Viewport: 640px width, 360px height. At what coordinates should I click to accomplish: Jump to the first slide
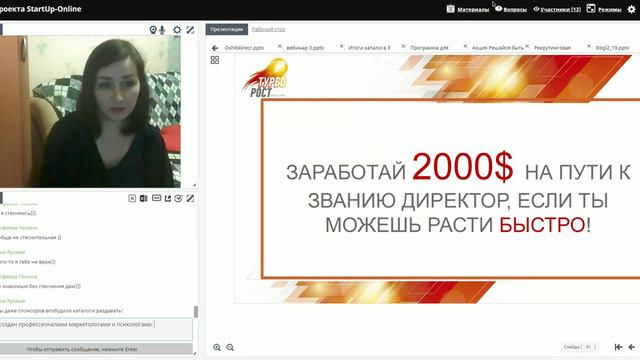618,347
